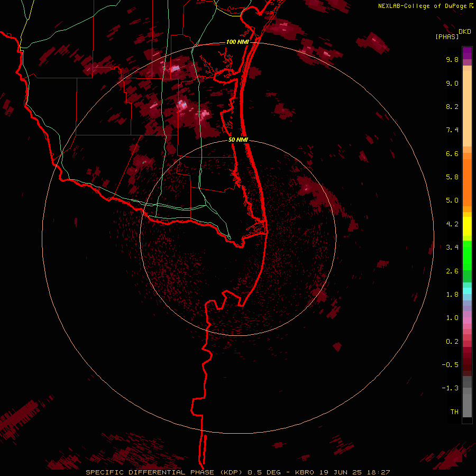This screenshot has width=476, height=476.
Task: Click the 0.5 DEG elevation text
Action: [265, 472]
